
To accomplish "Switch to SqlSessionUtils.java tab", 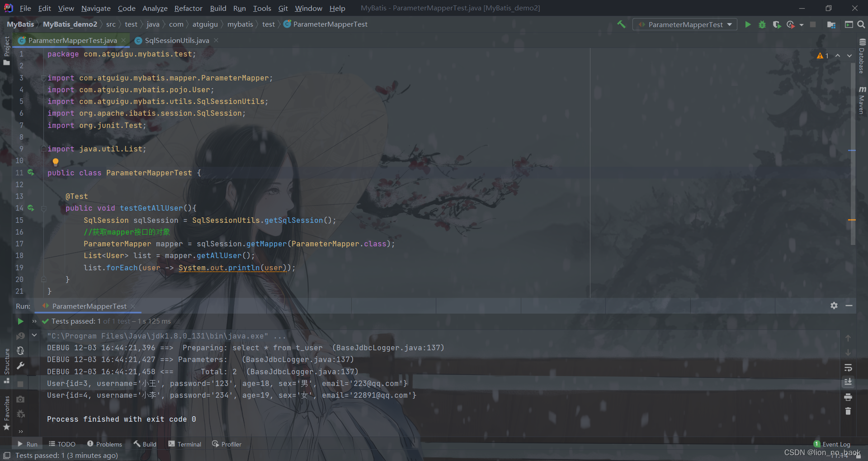I will (177, 40).
